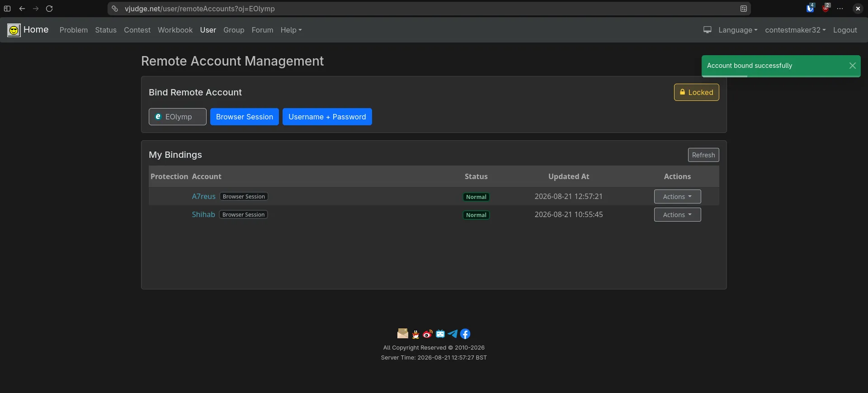Click the reader/page options icon in address bar
Image resolution: width=868 pixels, height=393 pixels.
pos(743,9)
